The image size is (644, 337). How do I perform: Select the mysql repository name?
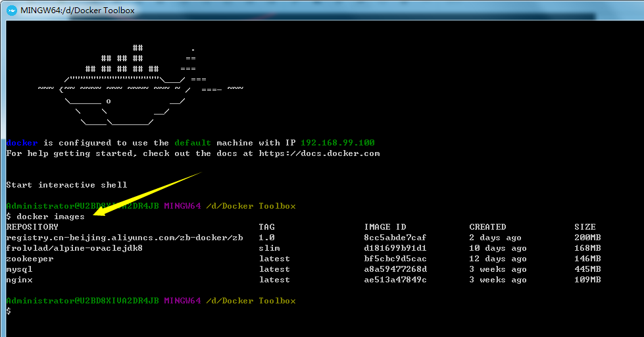tap(19, 270)
